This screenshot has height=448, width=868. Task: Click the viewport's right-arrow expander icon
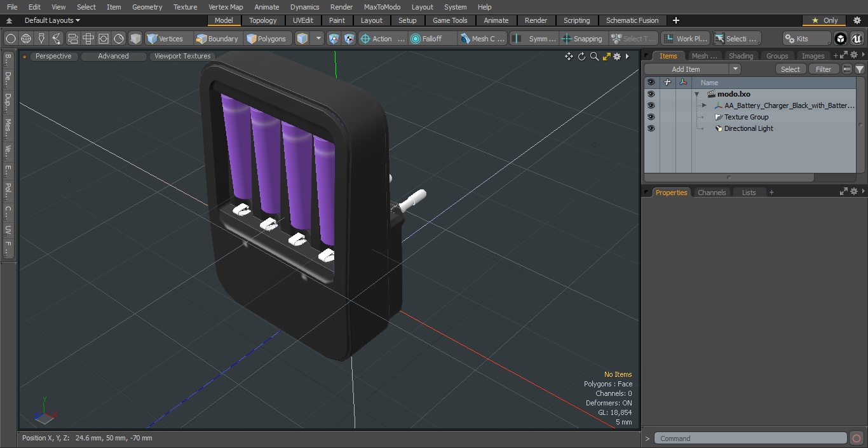point(627,57)
